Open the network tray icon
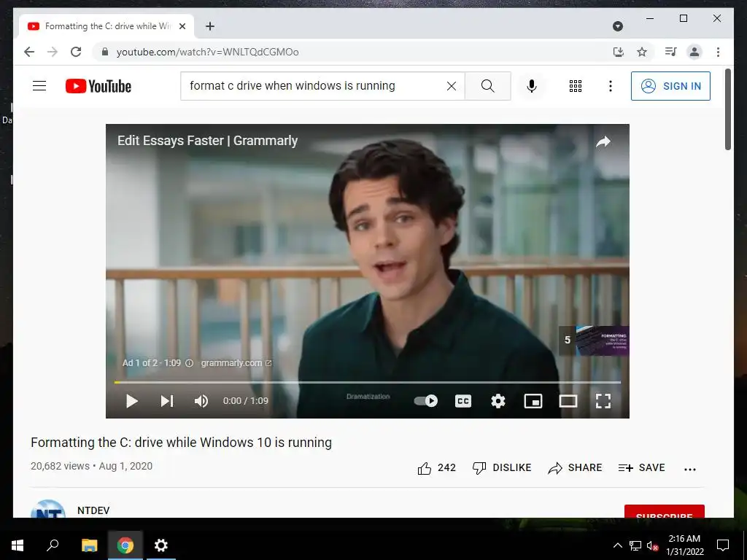 point(635,545)
